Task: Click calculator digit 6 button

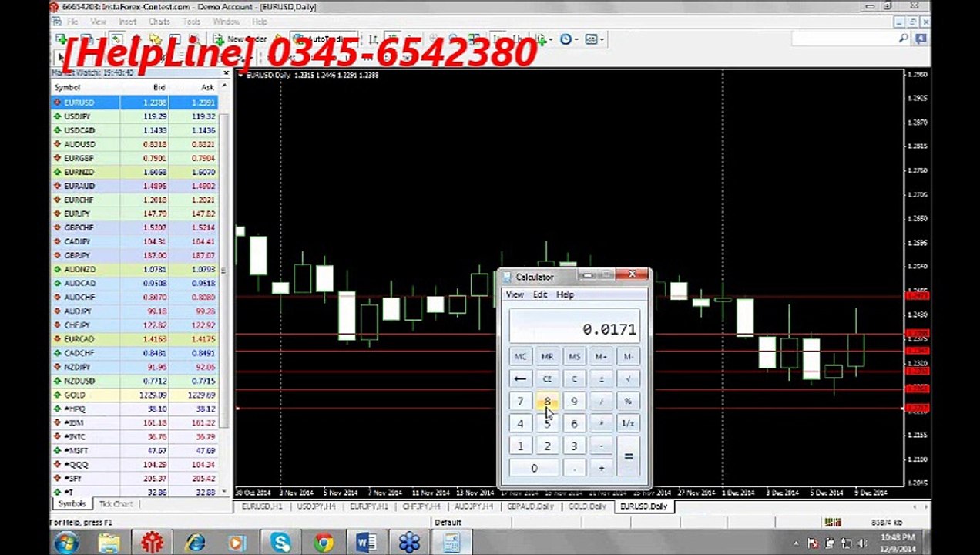Action: tap(574, 424)
